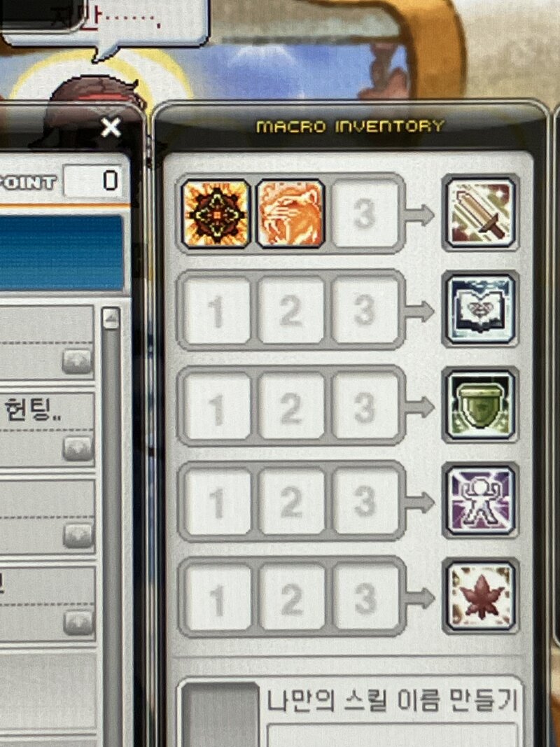Click the skill-up arrow on first skill entry
The image size is (560, 747).
click(77, 361)
